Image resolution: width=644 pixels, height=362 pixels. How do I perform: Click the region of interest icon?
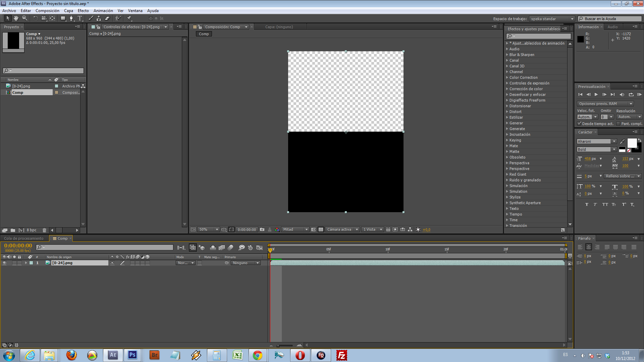(x=314, y=230)
